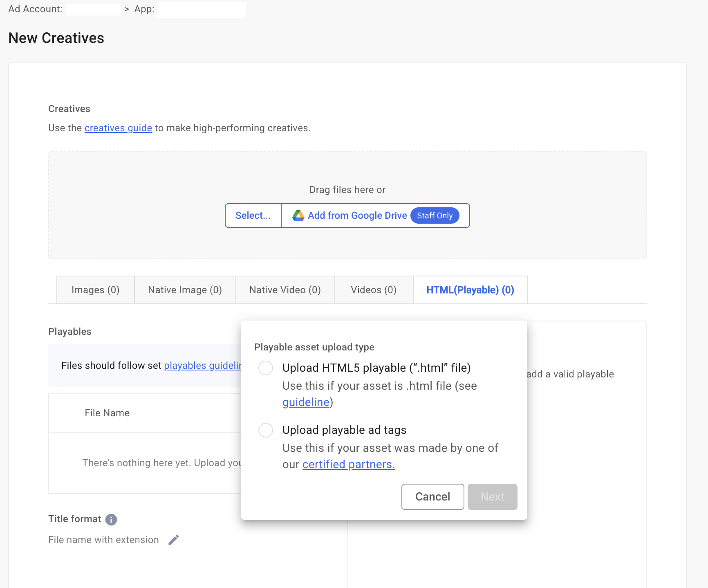Click the Staff Only badge
Viewport: 708px width, 588px height.
[x=435, y=215]
